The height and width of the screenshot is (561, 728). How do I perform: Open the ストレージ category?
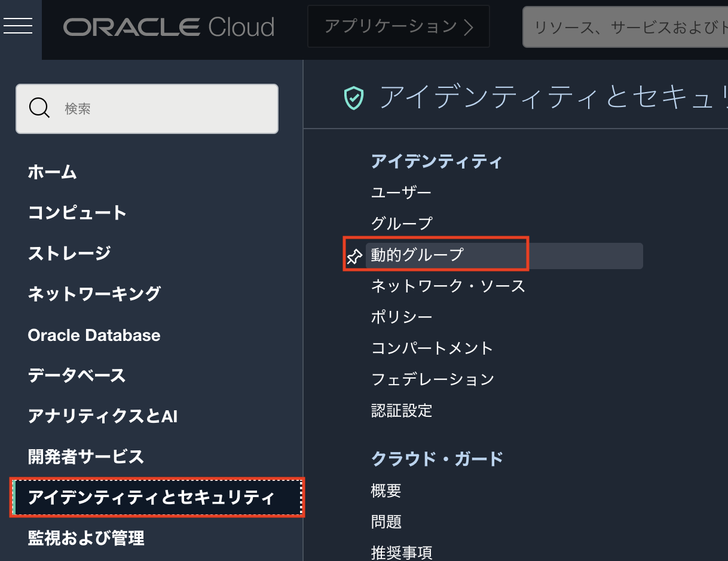pos(69,254)
